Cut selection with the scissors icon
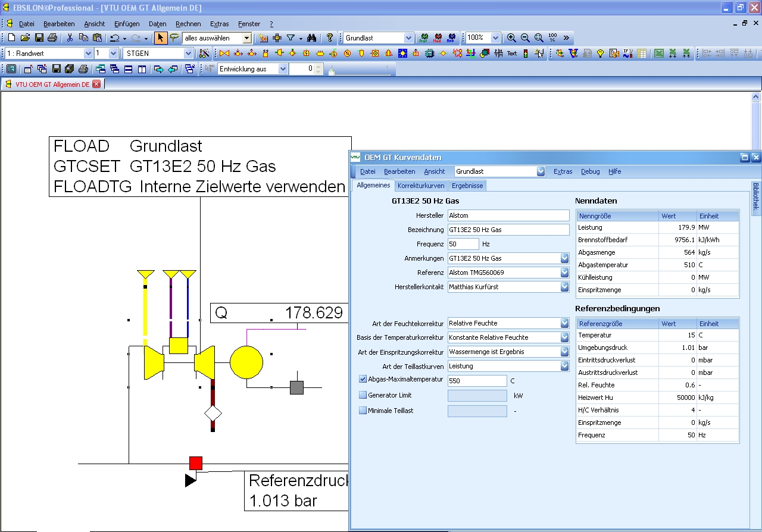Image resolution: width=762 pixels, height=532 pixels. [x=70, y=38]
